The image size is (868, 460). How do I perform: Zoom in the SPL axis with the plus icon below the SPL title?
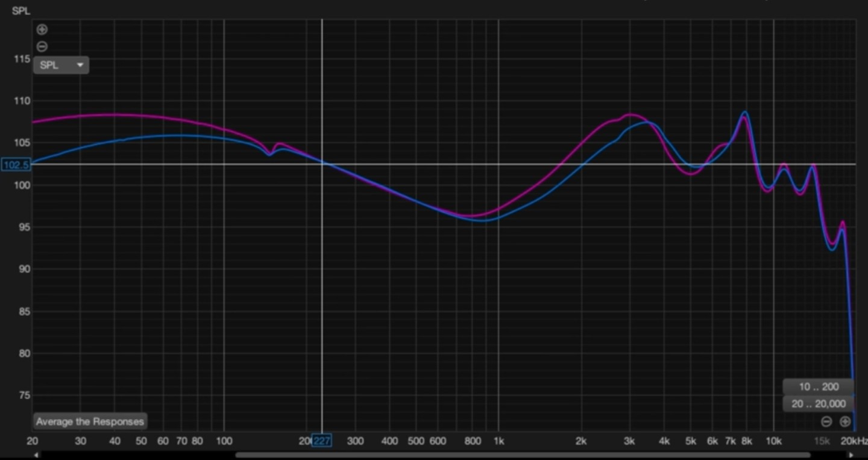42,30
